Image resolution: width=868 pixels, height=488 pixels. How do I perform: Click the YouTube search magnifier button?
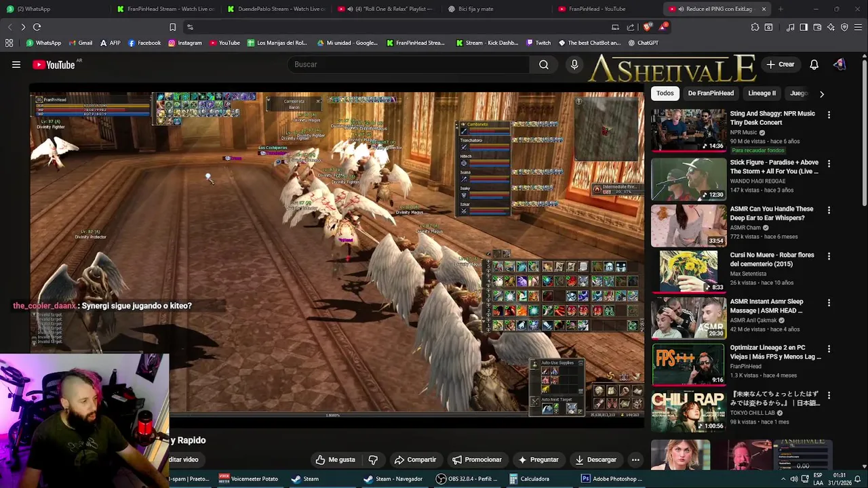(544, 64)
